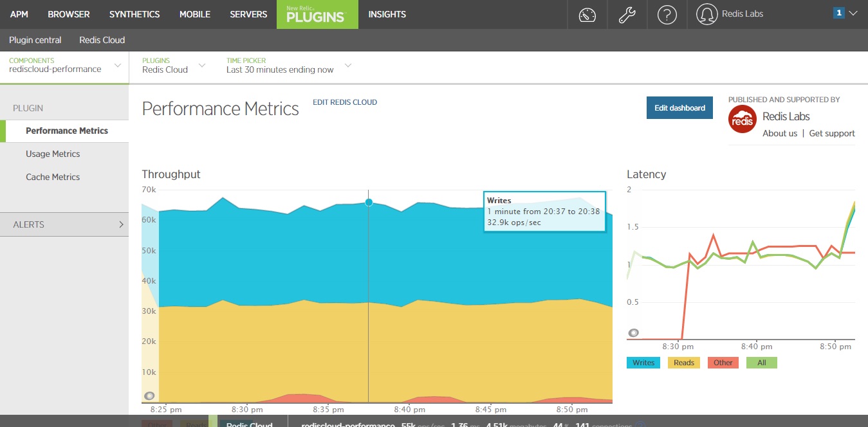Click the Redis Labs account name in top bar
The height and width of the screenshot is (427, 868).
742,14
